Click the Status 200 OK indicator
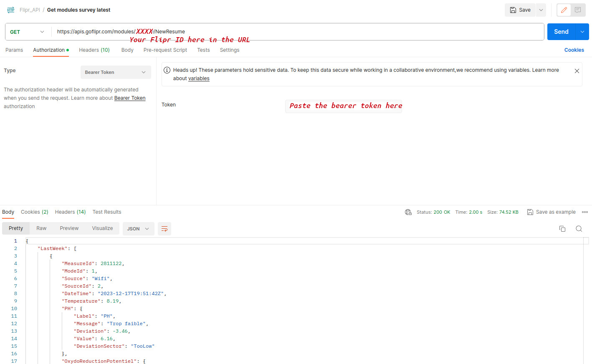The width and height of the screenshot is (592, 364). click(433, 212)
